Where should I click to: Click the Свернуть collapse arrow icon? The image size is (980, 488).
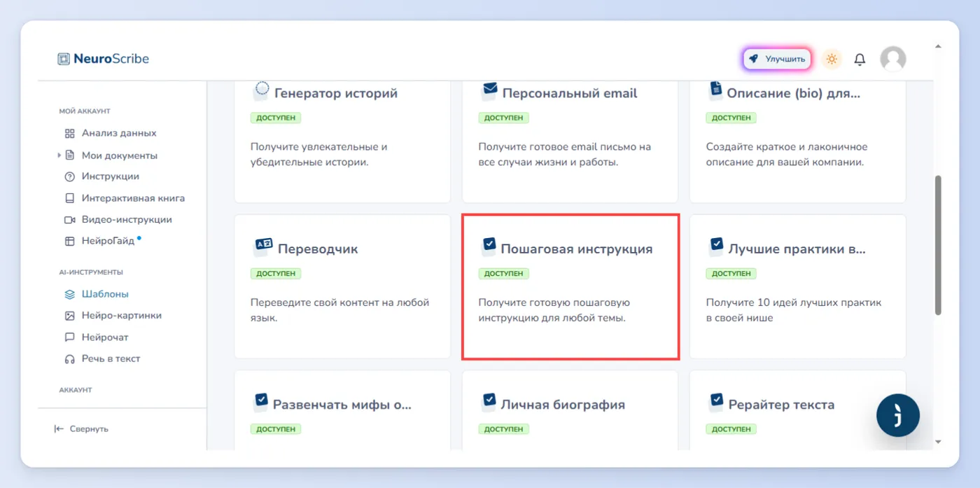click(59, 428)
